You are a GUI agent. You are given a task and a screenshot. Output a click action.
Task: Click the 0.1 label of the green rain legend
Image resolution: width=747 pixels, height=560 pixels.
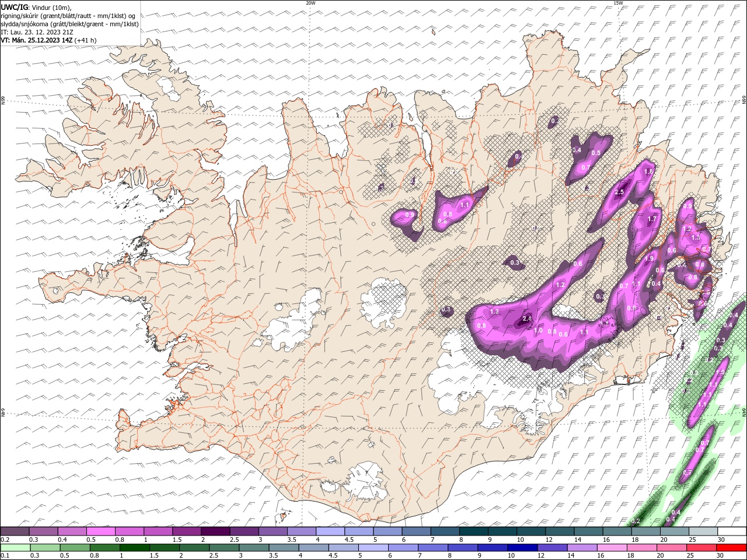(5, 556)
